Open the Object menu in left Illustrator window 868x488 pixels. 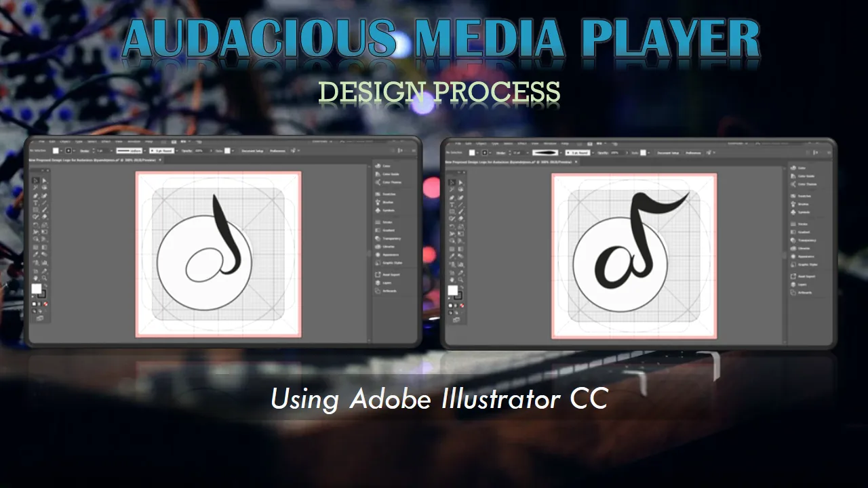click(x=65, y=142)
